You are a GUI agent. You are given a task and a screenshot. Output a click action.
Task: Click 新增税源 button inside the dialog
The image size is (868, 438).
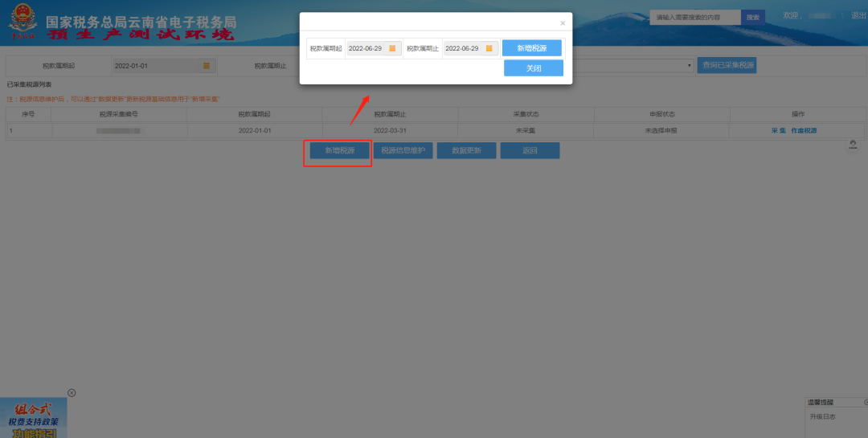click(532, 48)
